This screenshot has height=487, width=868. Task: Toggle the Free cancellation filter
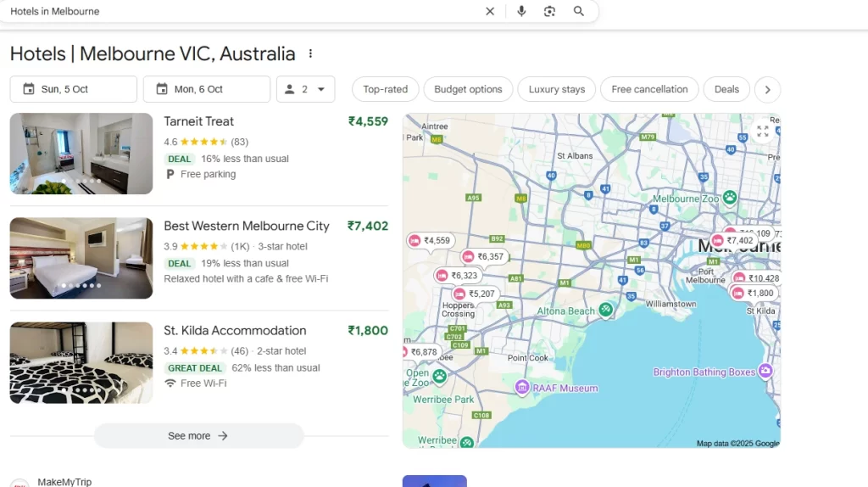pyautogui.click(x=649, y=89)
